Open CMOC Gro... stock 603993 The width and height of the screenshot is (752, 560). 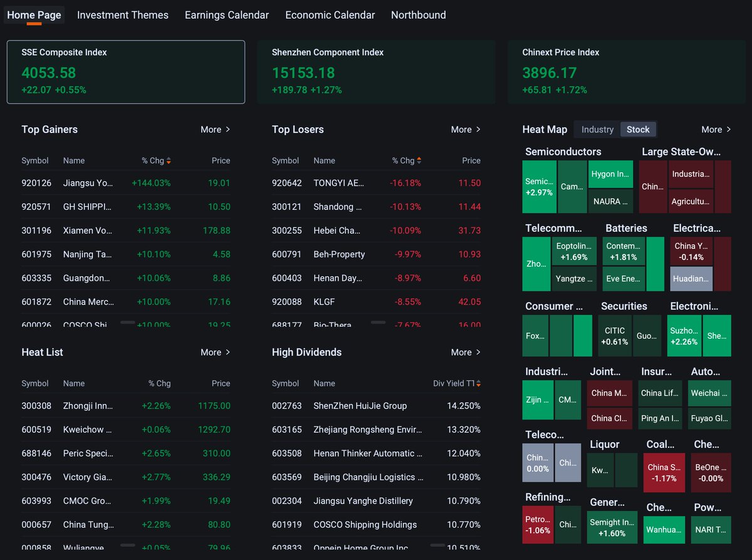coord(126,501)
